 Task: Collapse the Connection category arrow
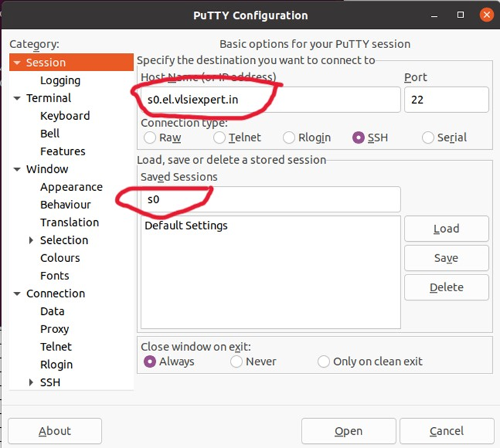coord(17,293)
